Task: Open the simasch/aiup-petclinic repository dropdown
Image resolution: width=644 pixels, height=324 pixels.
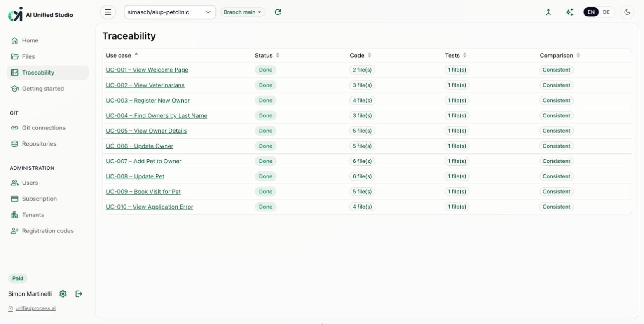Action: click(170, 12)
